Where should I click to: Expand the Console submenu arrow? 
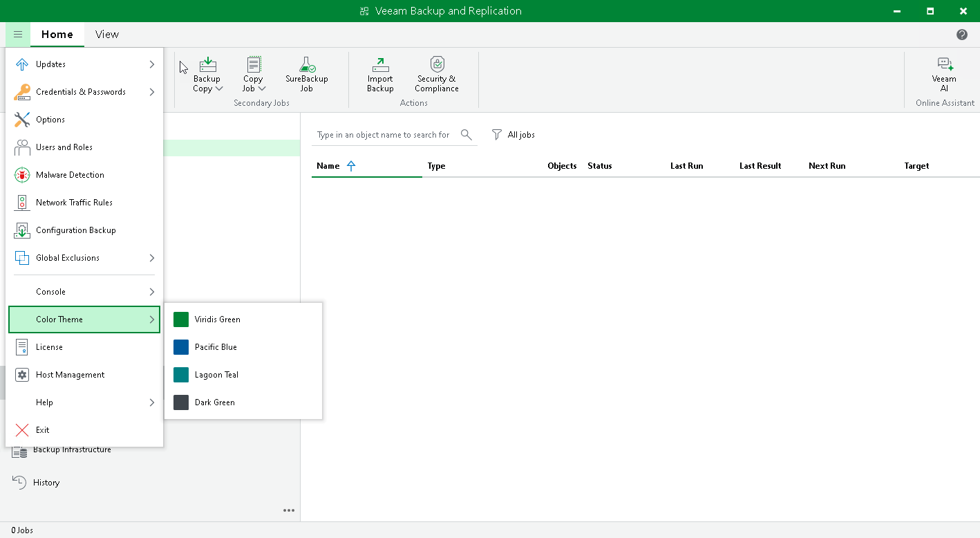pos(151,292)
